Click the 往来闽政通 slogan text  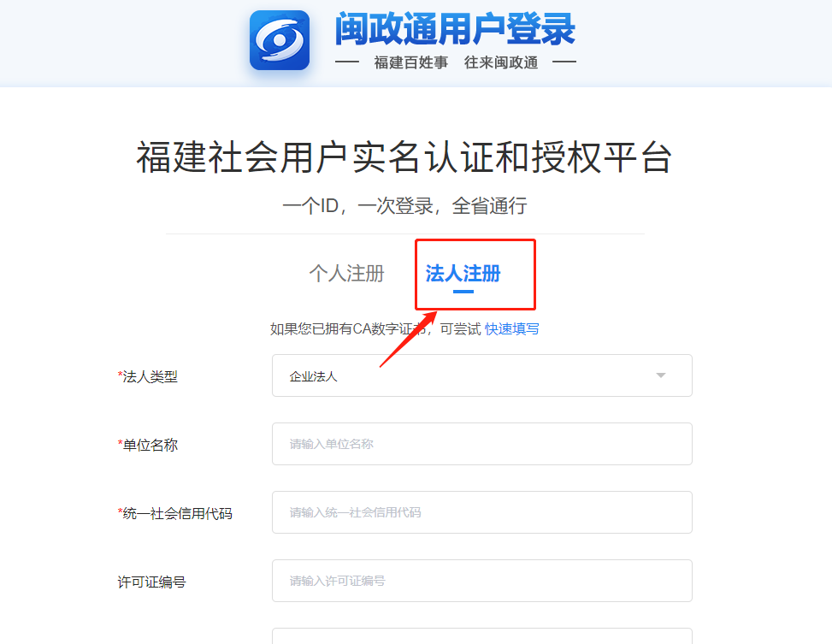coord(501,62)
